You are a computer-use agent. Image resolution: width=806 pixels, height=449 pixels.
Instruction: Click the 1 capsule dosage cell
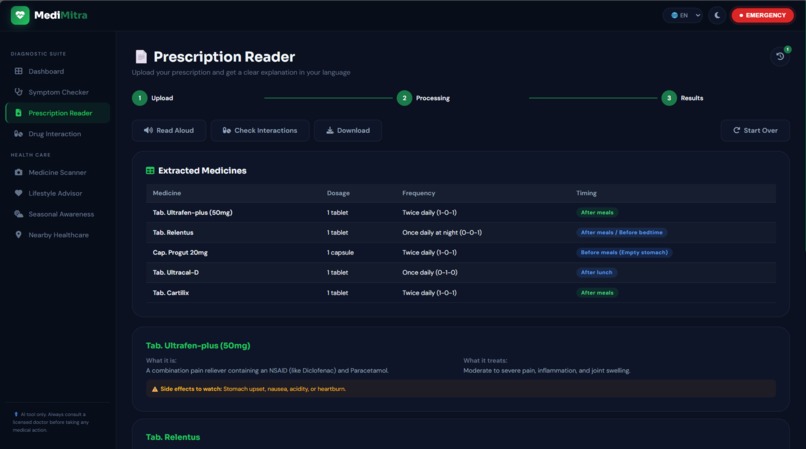pyautogui.click(x=340, y=253)
